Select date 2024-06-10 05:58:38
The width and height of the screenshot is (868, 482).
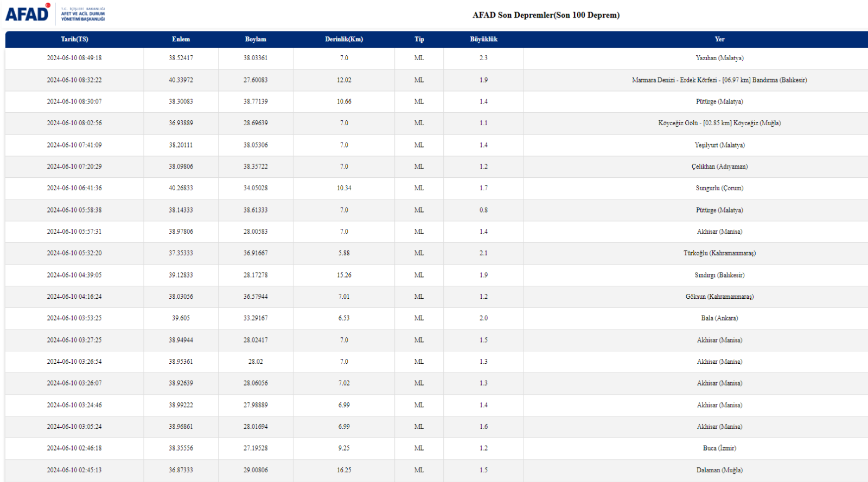pos(74,210)
